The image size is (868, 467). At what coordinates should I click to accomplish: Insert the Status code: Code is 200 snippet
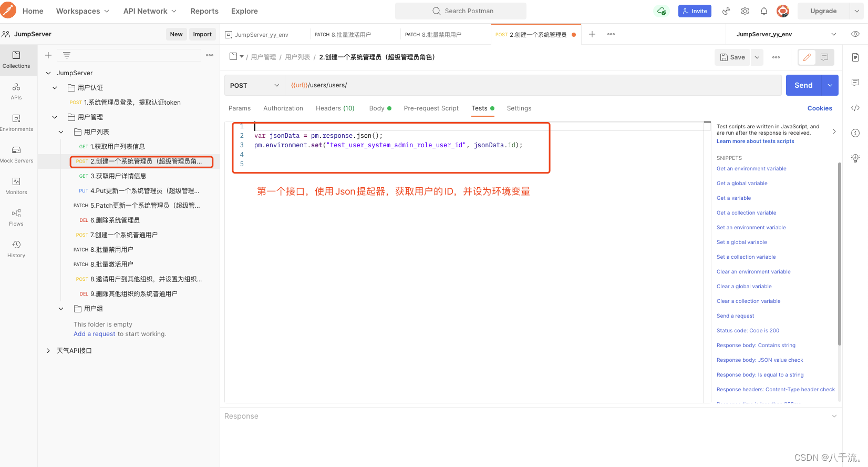pyautogui.click(x=748, y=331)
